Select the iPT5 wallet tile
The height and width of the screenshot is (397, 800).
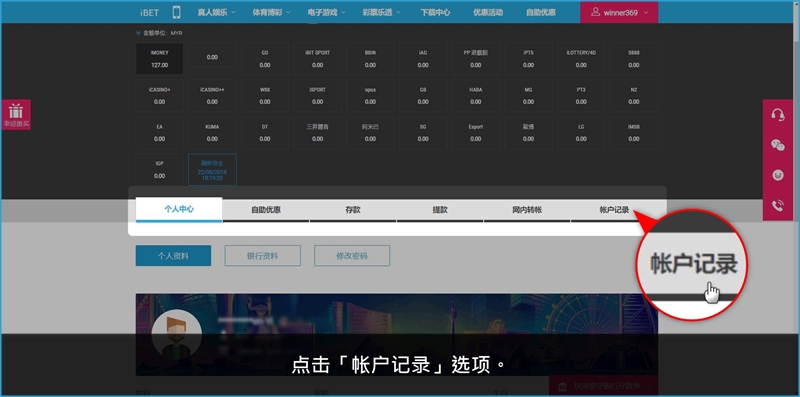click(x=529, y=59)
